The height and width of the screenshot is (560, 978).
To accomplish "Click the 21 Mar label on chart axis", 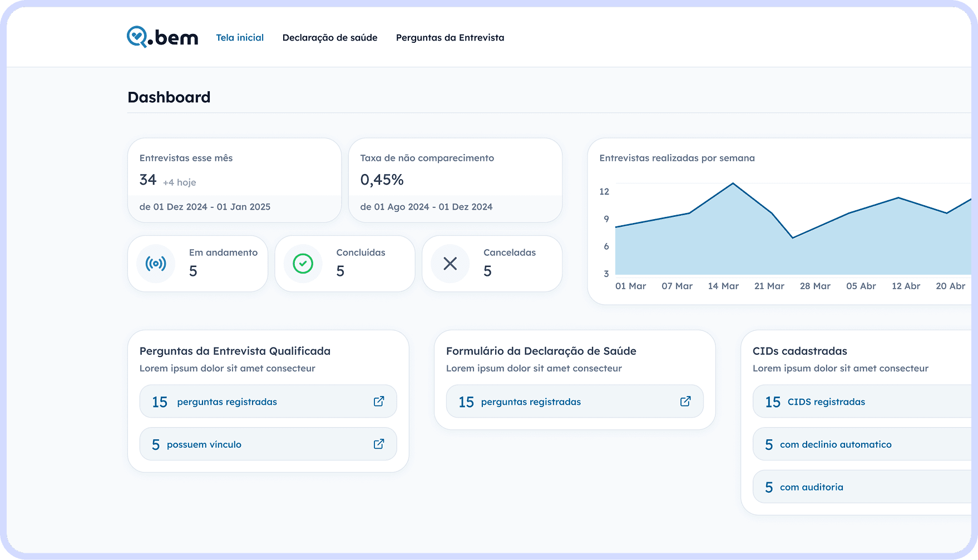I will (769, 286).
